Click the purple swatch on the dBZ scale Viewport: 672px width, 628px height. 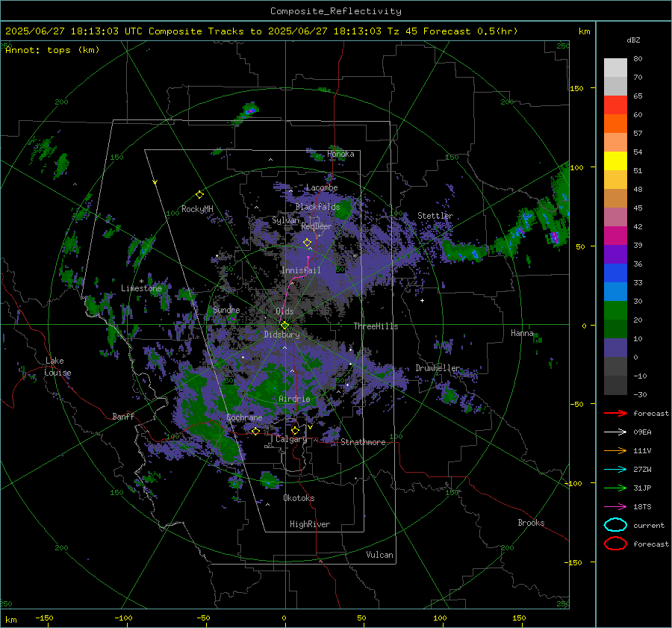615,255
